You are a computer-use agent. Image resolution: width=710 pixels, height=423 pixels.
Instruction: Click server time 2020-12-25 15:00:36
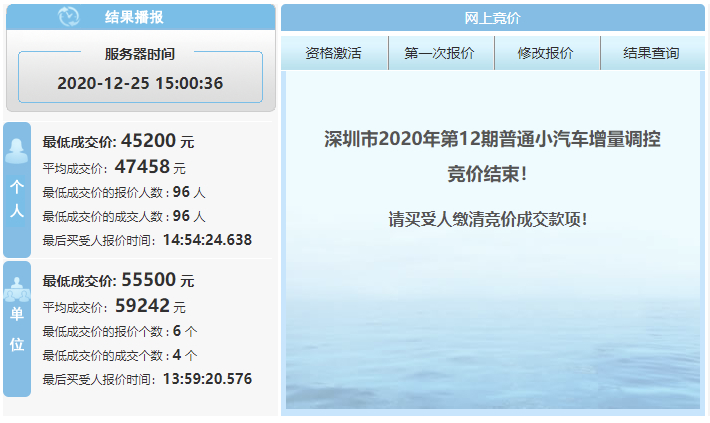(140, 83)
